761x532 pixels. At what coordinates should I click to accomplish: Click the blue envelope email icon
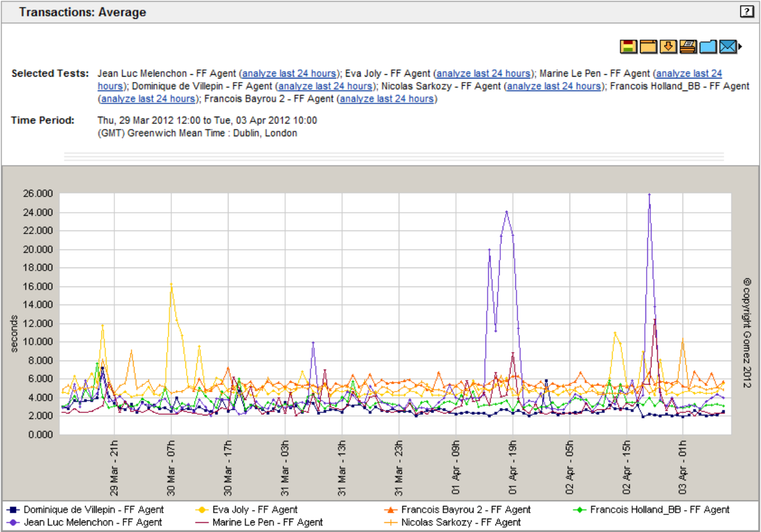pyautogui.click(x=728, y=46)
